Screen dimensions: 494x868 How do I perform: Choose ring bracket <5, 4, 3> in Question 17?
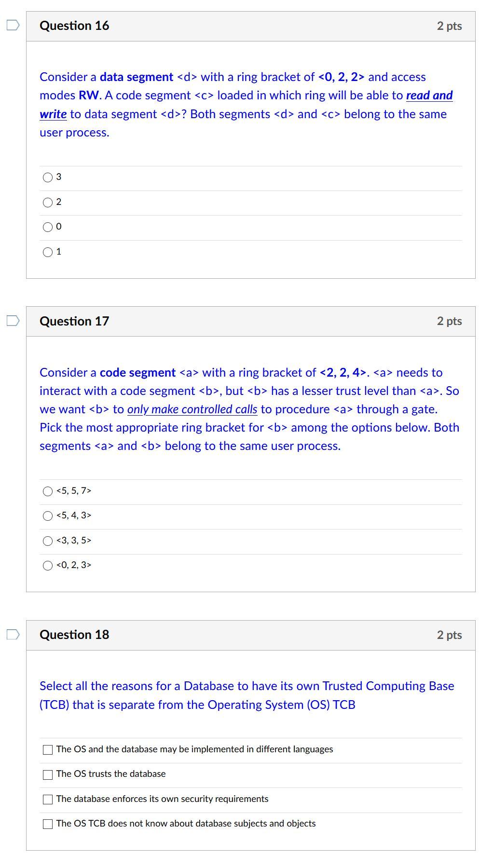point(48,516)
